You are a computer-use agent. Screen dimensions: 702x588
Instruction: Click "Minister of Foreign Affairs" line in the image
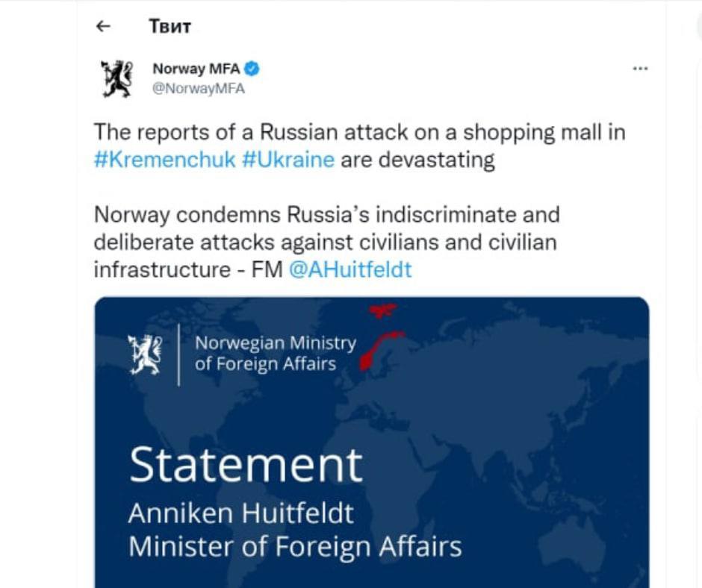click(x=295, y=546)
